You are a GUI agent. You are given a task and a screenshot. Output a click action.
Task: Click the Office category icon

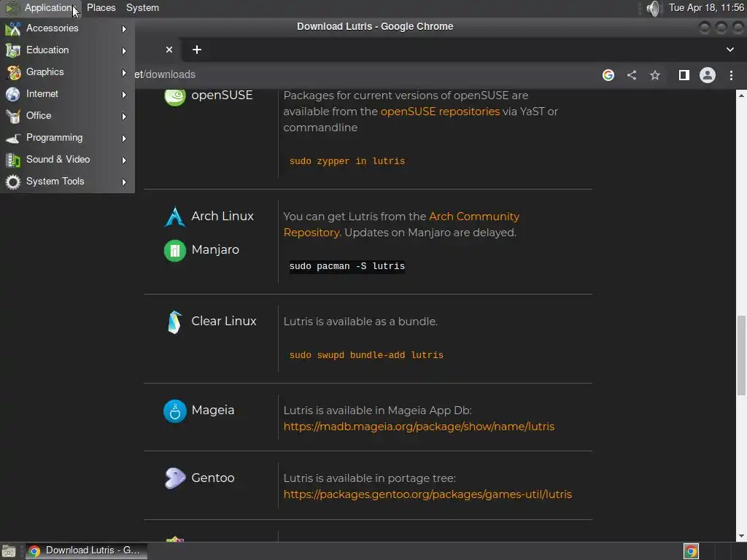point(13,116)
